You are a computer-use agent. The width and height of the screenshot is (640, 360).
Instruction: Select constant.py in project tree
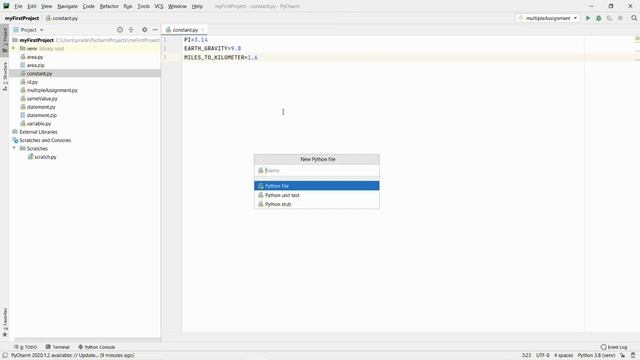39,73
